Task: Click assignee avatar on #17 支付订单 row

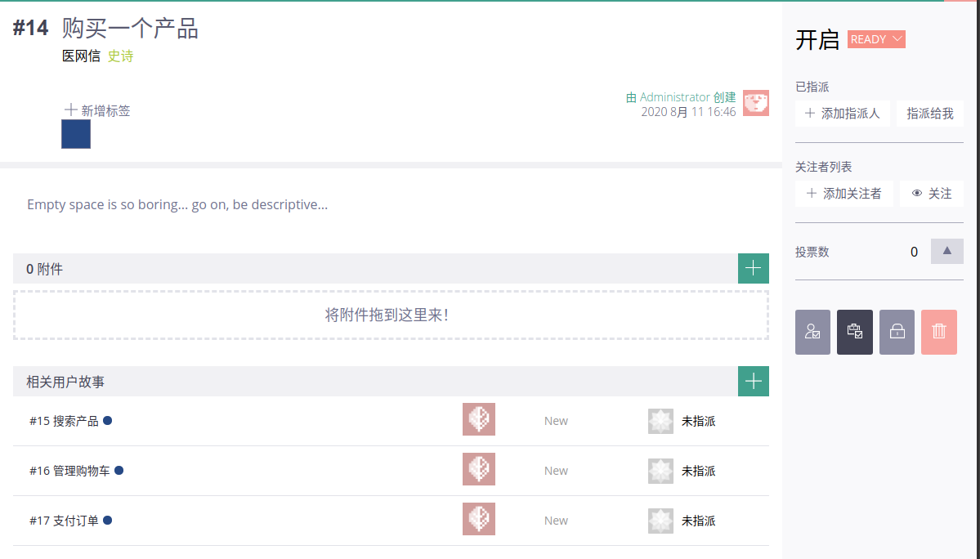Action: pos(660,521)
